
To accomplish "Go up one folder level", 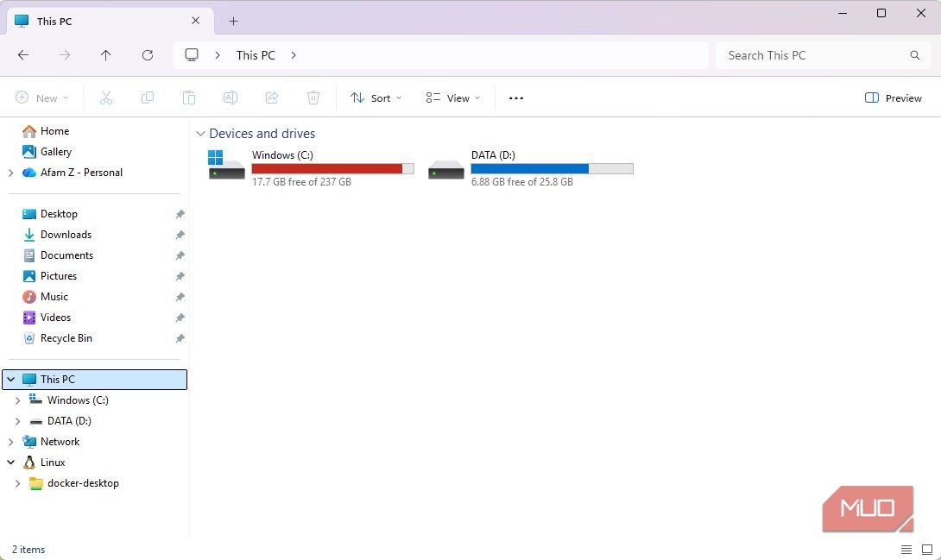I will click(105, 55).
